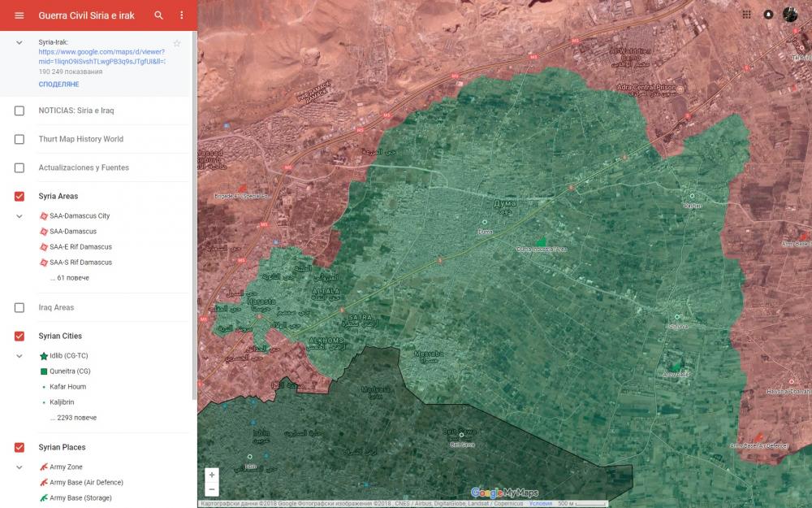Uncheck the Syrian Cities layer
This screenshot has width=812, height=508.
pos(19,336)
